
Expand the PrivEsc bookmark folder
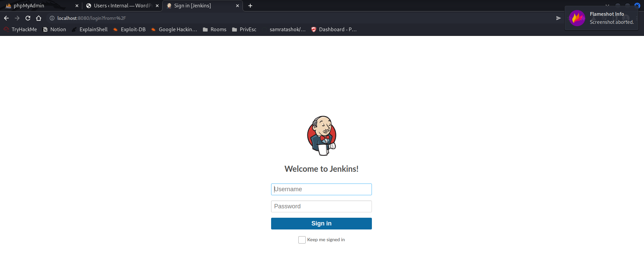(244, 30)
